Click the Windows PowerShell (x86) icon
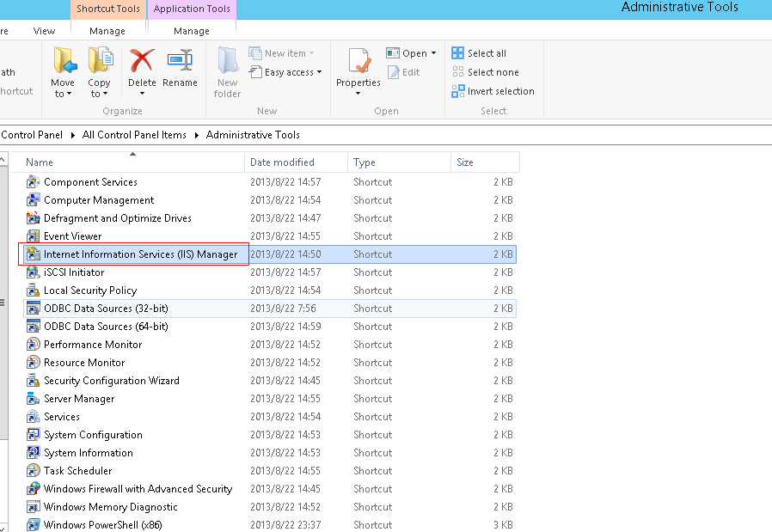 pos(33,524)
